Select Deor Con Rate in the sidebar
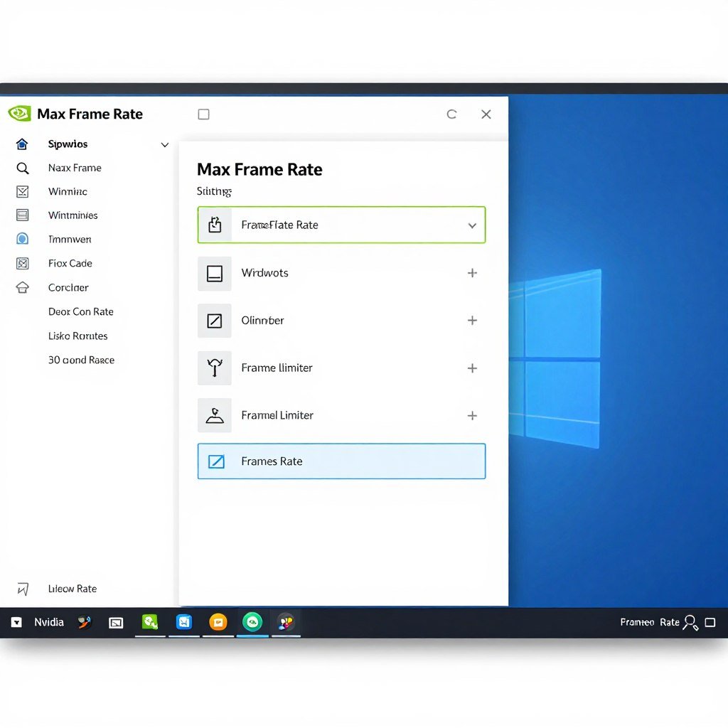 (80, 311)
